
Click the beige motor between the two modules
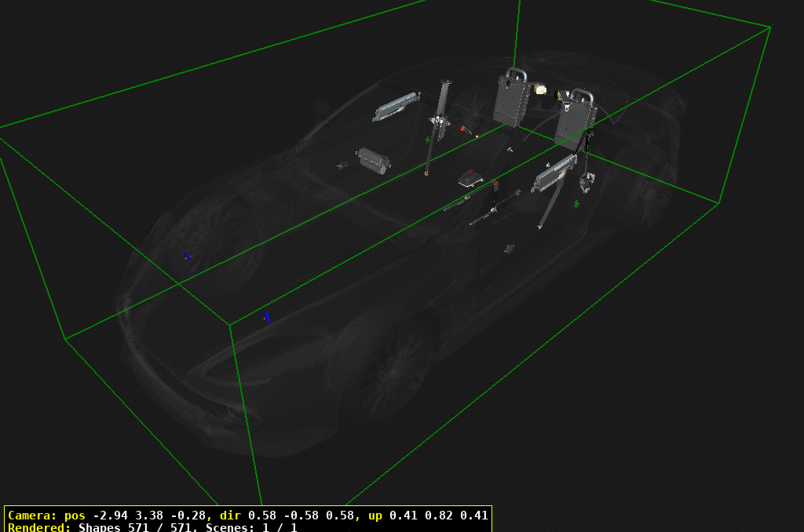pyautogui.click(x=540, y=90)
